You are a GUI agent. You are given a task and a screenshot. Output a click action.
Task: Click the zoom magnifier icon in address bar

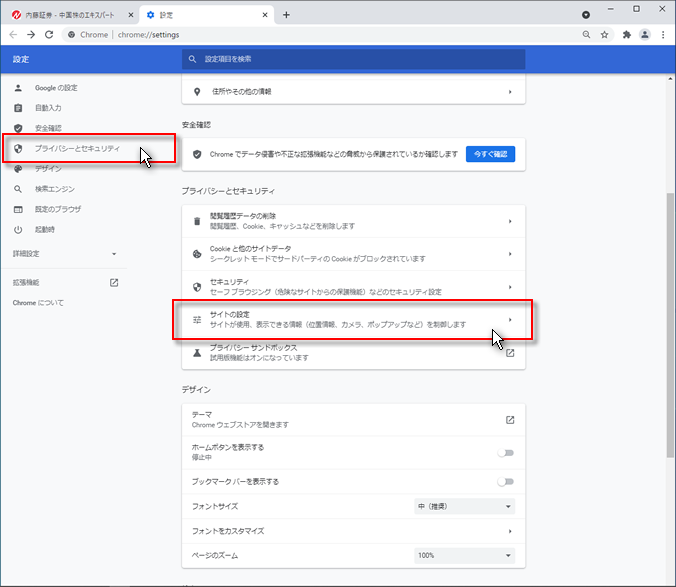586,34
